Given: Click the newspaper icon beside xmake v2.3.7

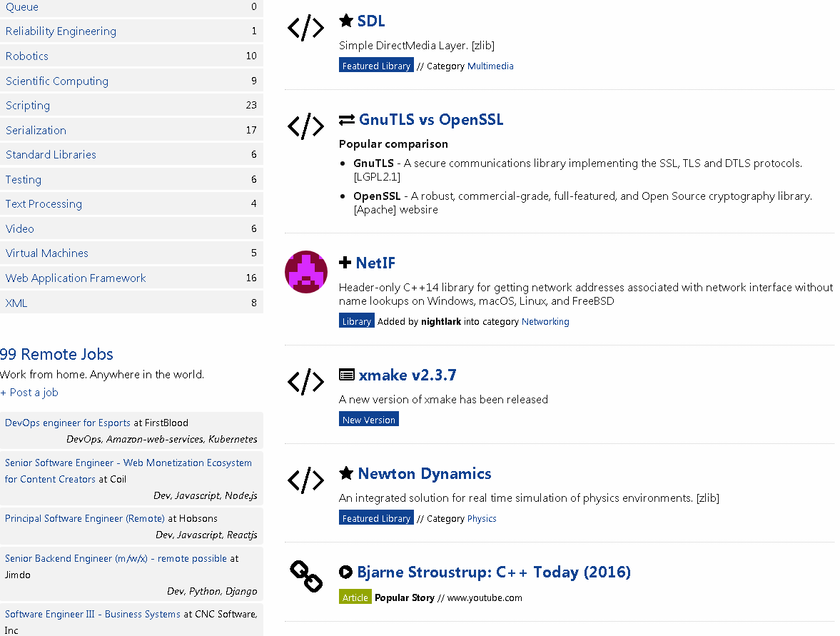Looking at the screenshot, I should click(x=348, y=374).
